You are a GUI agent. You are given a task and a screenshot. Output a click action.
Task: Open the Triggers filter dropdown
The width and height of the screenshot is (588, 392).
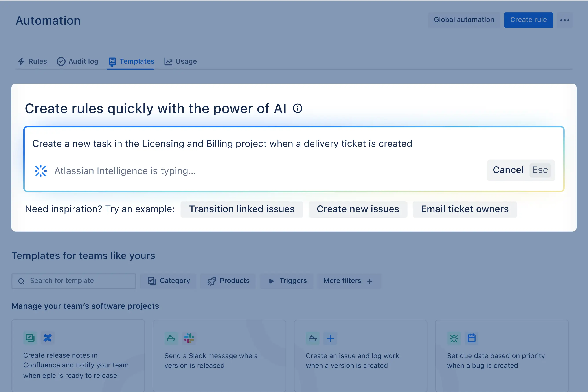286,281
